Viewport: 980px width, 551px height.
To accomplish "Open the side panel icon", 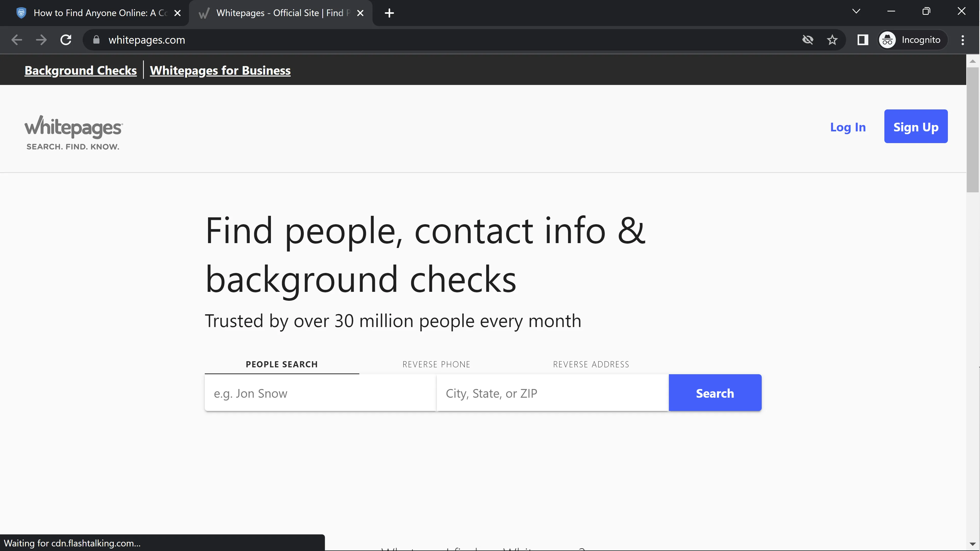I will pyautogui.click(x=862, y=40).
